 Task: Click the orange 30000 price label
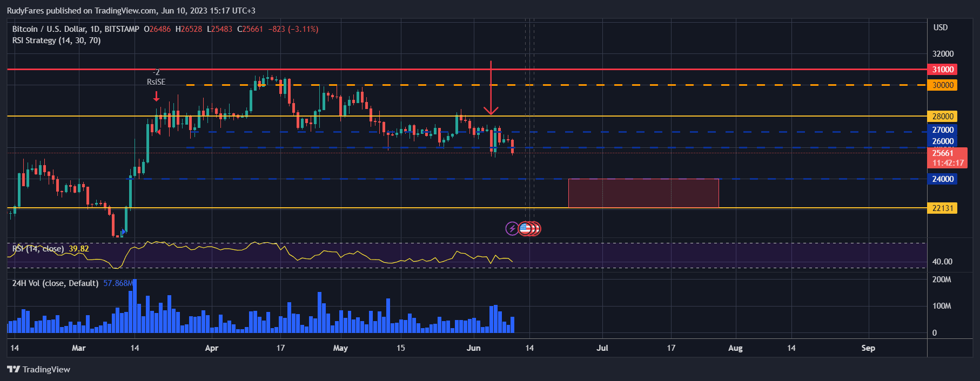tap(942, 85)
